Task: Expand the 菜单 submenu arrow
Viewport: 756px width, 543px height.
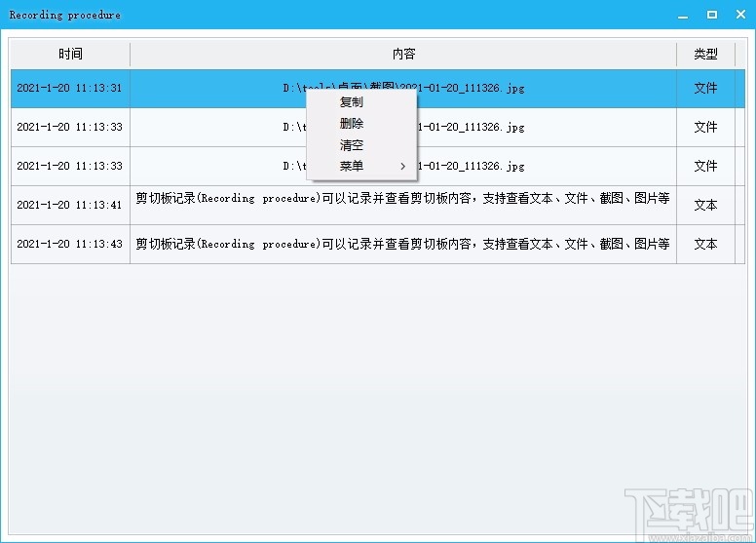Action: tap(402, 166)
